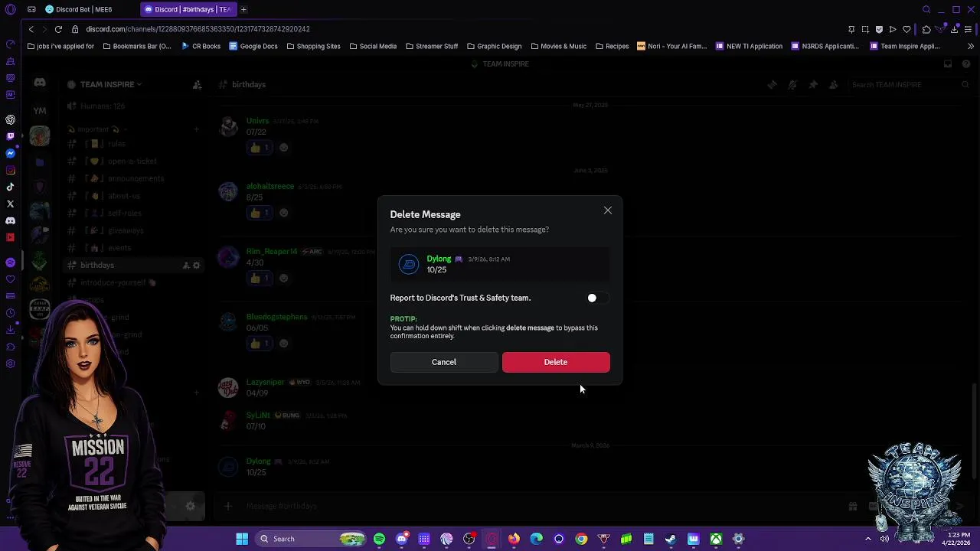Open the ad blocker shield icon
980x551 pixels.
pyautogui.click(x=879, y=29)
